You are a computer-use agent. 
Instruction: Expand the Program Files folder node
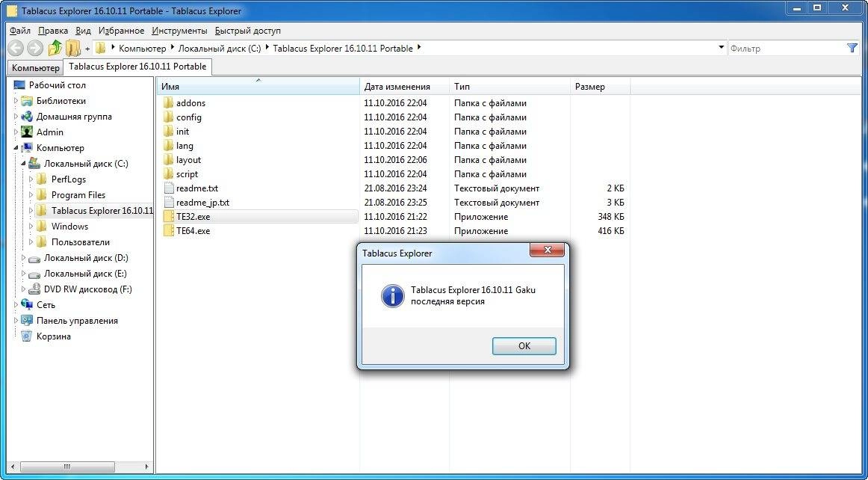coord(31,195)
